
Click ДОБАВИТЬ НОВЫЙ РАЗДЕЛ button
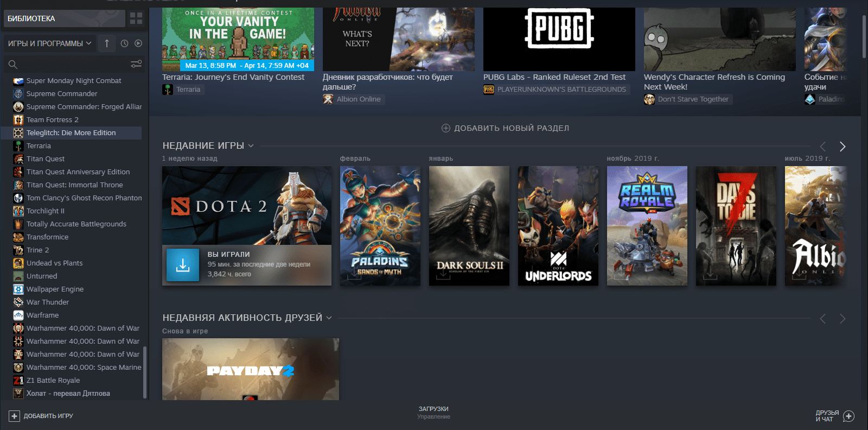click(505, 128)
